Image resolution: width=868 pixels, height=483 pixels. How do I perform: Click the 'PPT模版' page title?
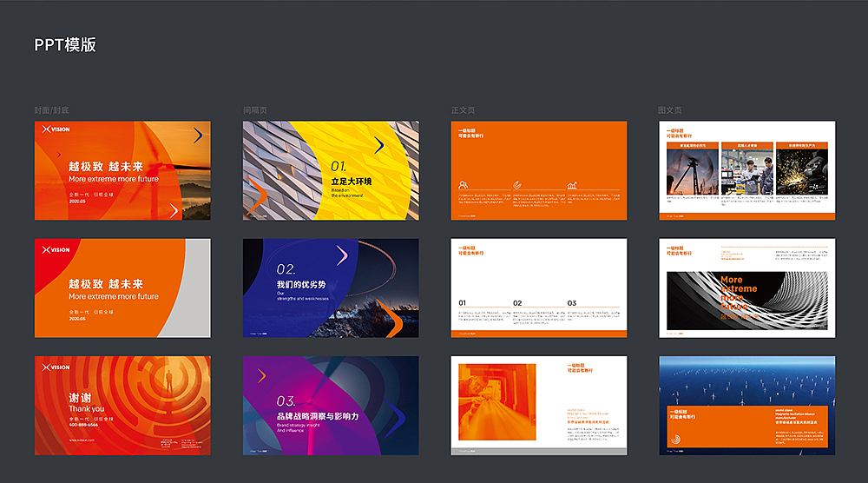[65, 45]
